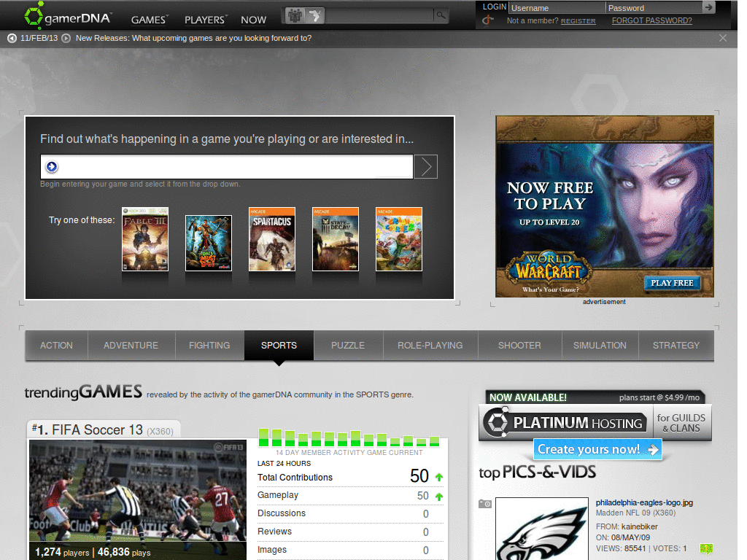Switch to ACTION genre tab
This screenshot has height=560, width=747.
[56, 345]
